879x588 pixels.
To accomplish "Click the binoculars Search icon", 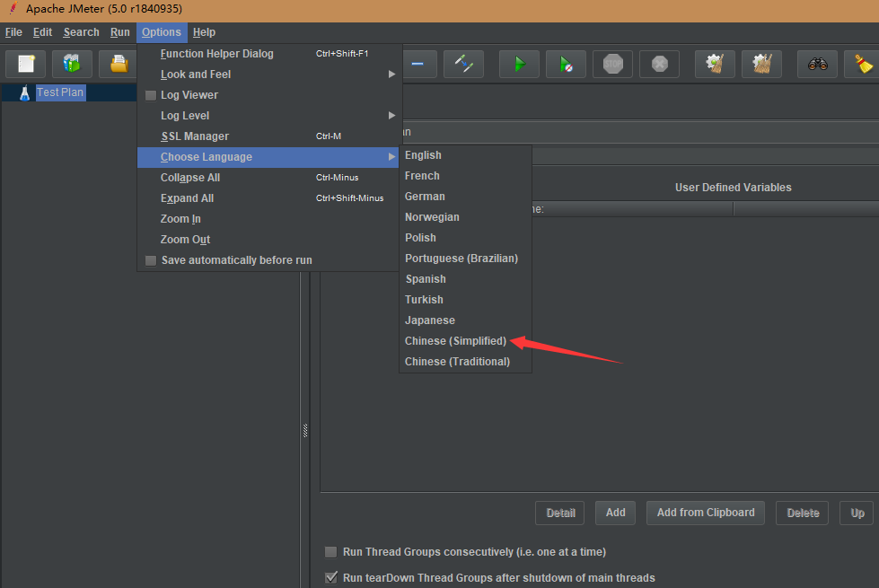I will (x=817, y=64).
